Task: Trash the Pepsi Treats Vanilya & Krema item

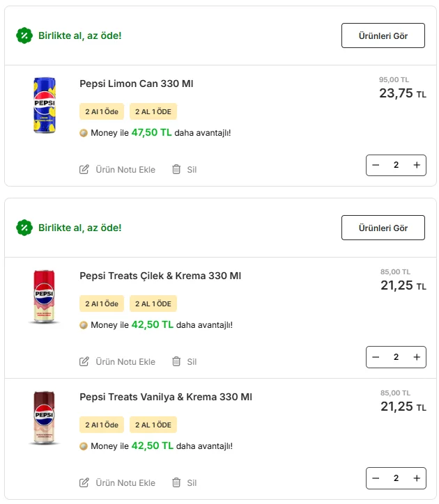Action: pyautogui.click(x=176, y=482)
